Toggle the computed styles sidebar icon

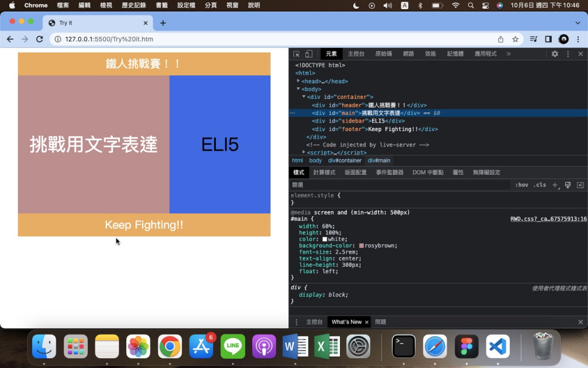(580, 185)
